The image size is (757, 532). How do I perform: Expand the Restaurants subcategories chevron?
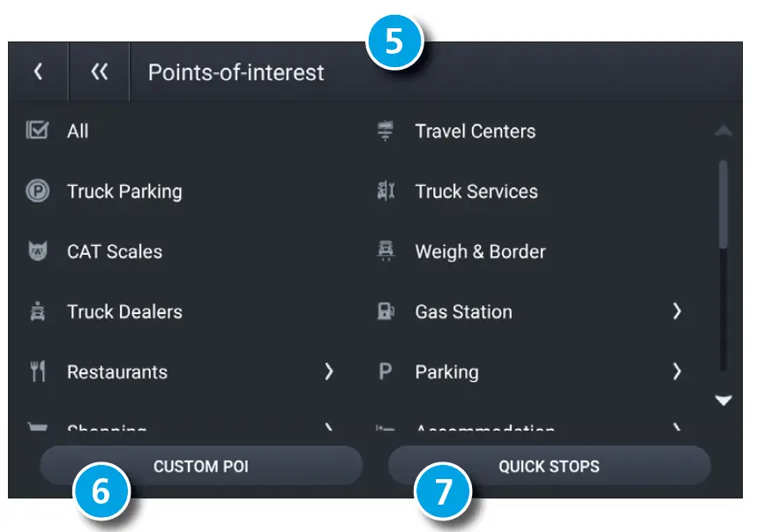coord(328,371)
